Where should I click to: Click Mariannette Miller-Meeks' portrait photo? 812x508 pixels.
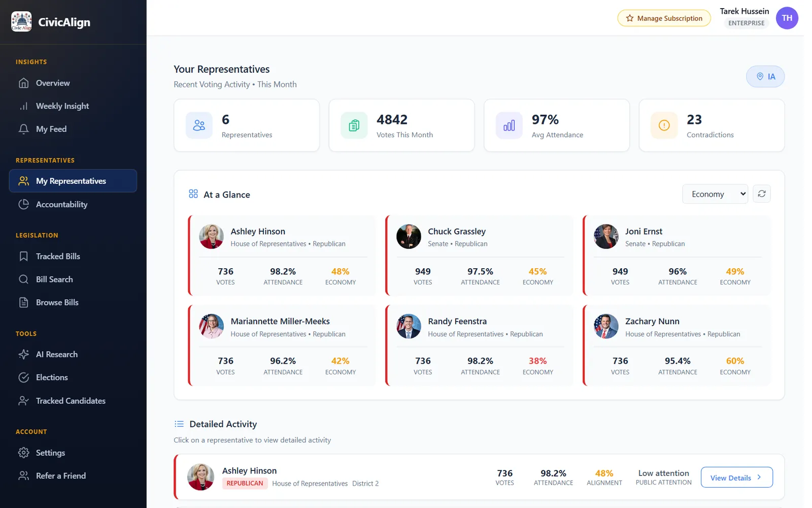point(212,326)
